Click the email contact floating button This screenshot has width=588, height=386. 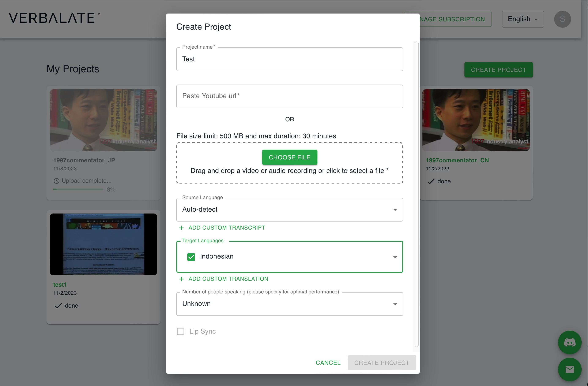point(569,370)
